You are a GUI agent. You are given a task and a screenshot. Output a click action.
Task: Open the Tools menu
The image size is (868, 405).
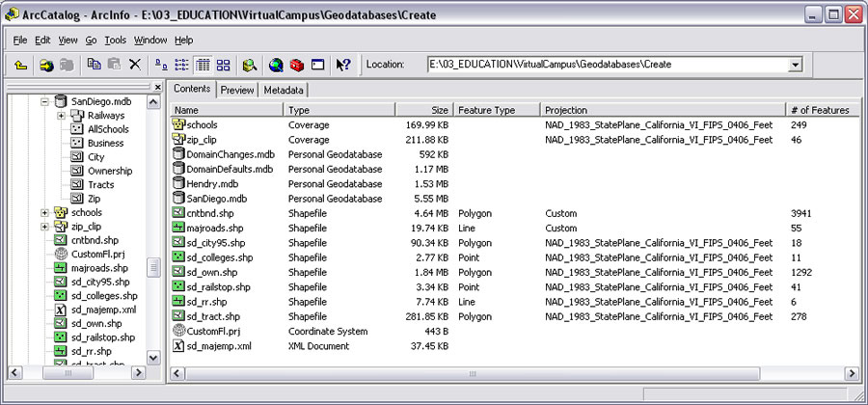(x=116, y=40)
